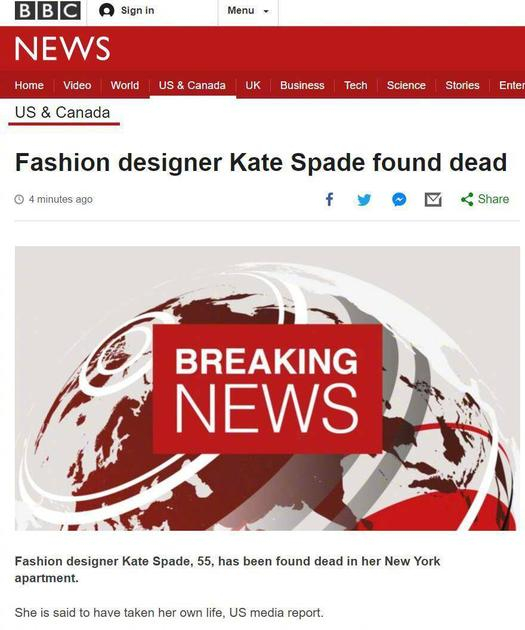Expand the Menu dropdown
The image size is (525, 630).
(x=248, y=11)
